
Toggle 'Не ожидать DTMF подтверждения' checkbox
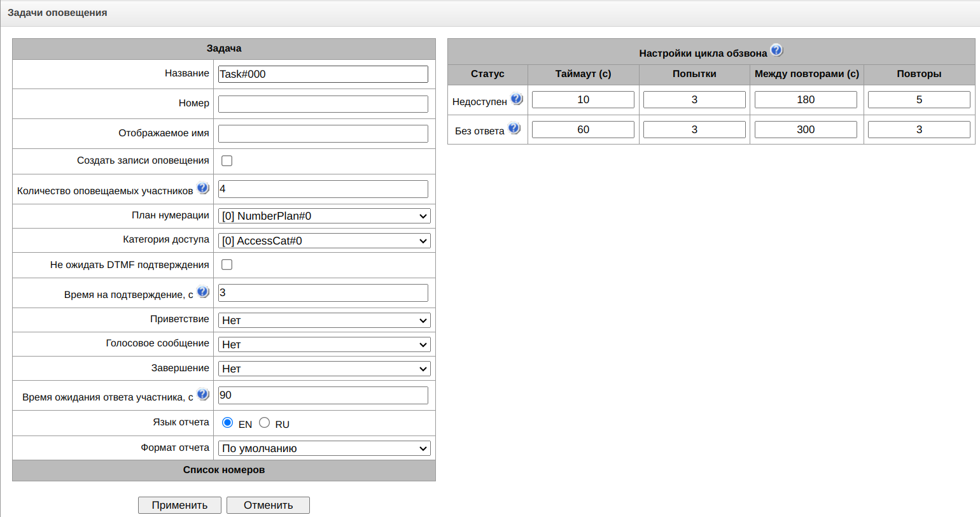227,264
